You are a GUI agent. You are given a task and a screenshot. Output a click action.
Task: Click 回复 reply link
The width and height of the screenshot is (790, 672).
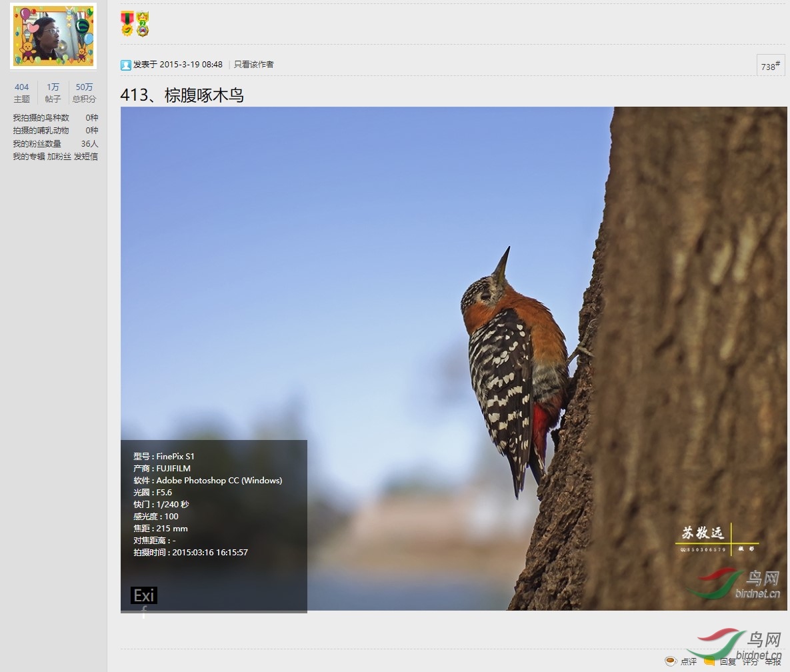point(727,661)
